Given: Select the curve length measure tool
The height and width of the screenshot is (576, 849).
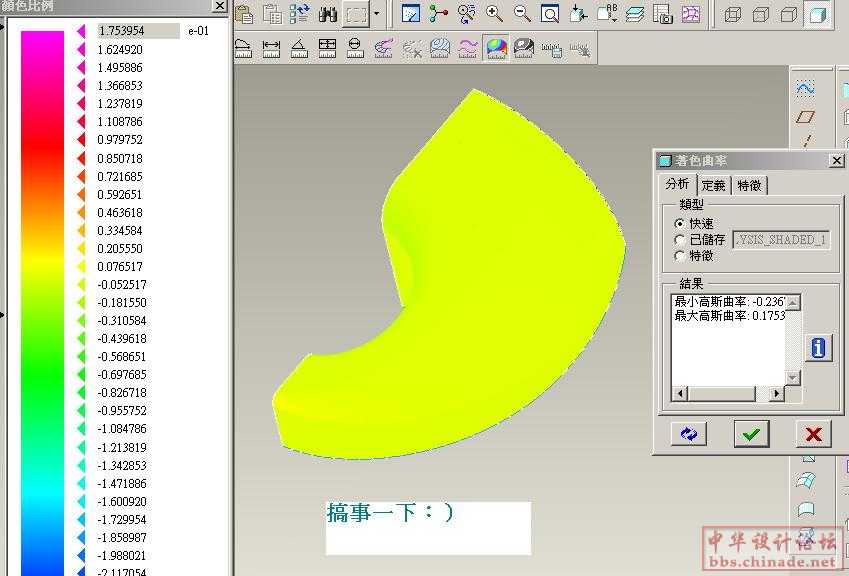Looking at the screenshot, I should (244, 48).
